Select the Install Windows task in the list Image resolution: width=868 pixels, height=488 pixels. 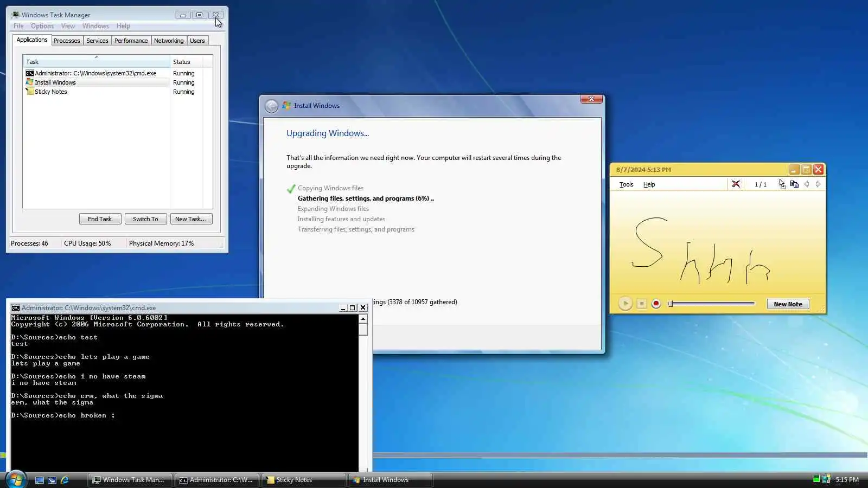click(x=118, y=82)
